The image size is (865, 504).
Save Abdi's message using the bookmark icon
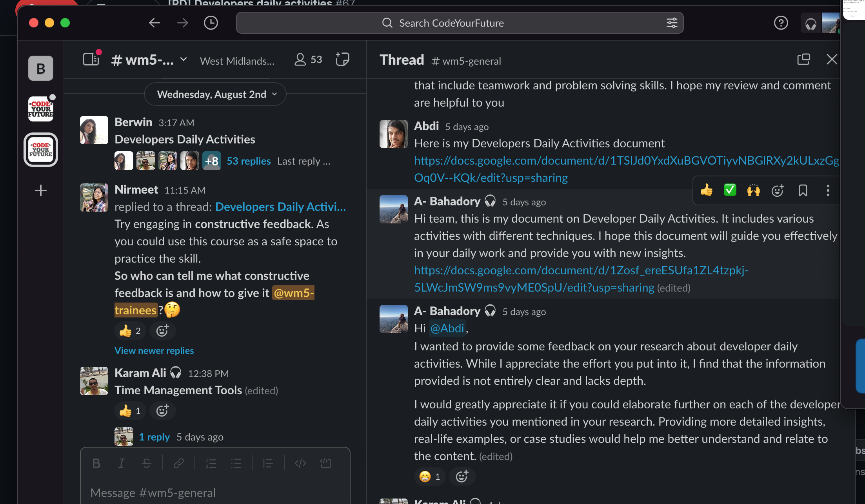click(x=803, y=190)
